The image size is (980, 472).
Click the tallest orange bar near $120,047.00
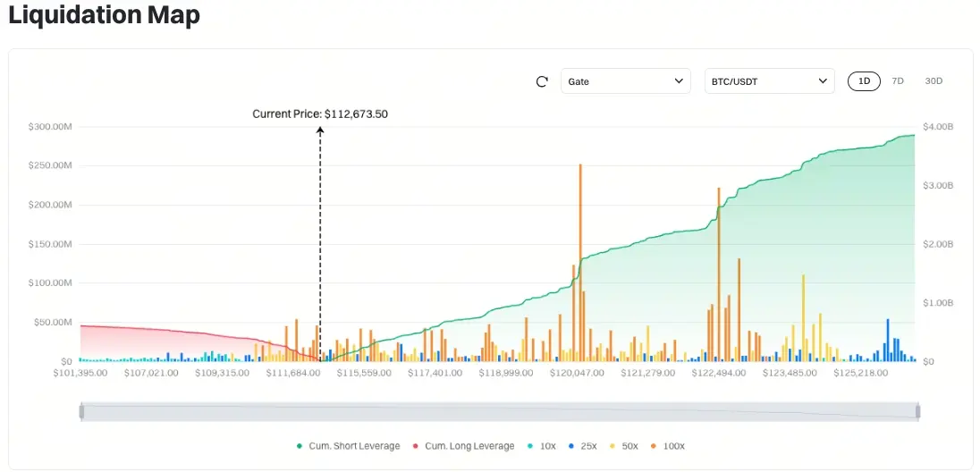pos(580,263)
